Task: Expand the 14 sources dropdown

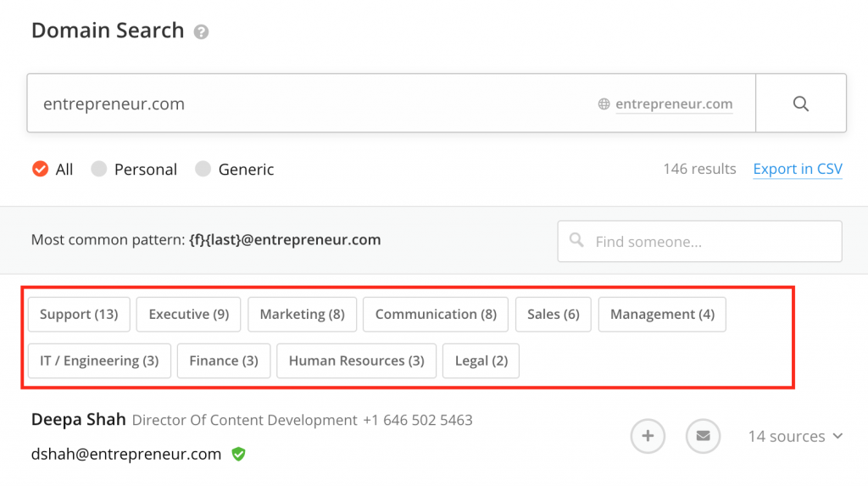Action: tap(795, 436)
